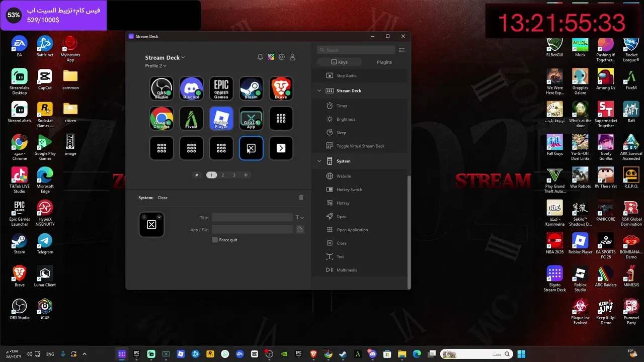Open the colorful Marketplace icon in Stream Deck

[x=271, y=57]
